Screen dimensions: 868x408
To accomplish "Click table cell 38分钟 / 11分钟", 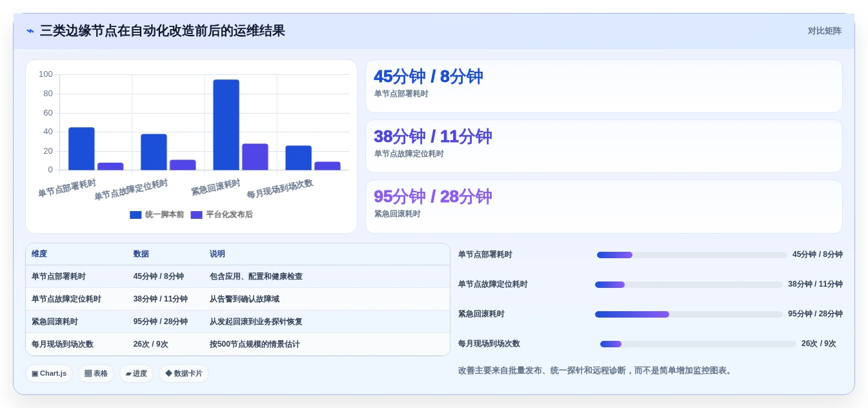I will (161, 299).
